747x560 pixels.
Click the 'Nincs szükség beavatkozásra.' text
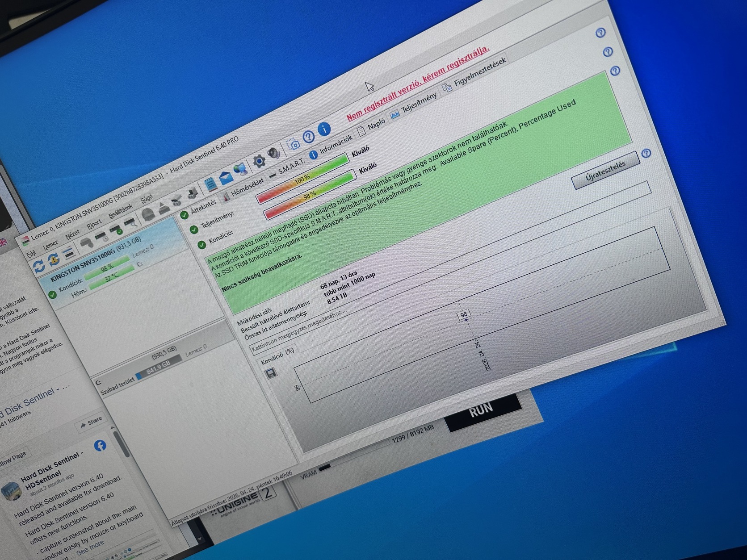(262, 273)
